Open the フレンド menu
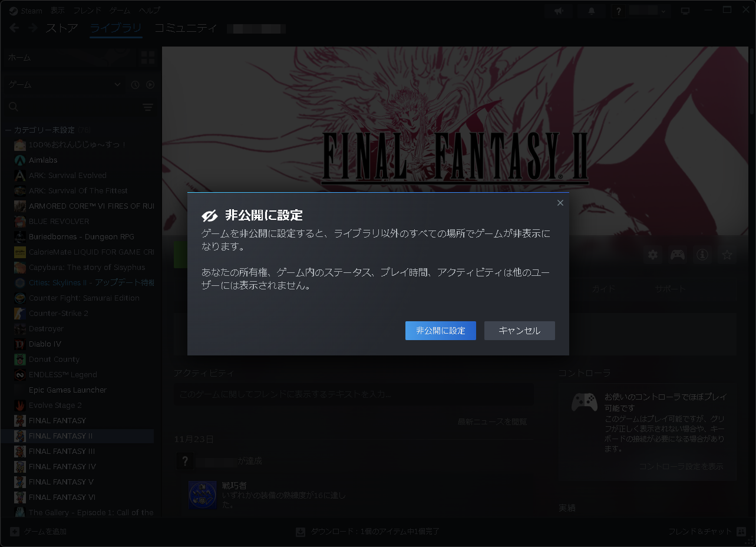Viewport: 756px width, 547px height. [x=87, y=11]
